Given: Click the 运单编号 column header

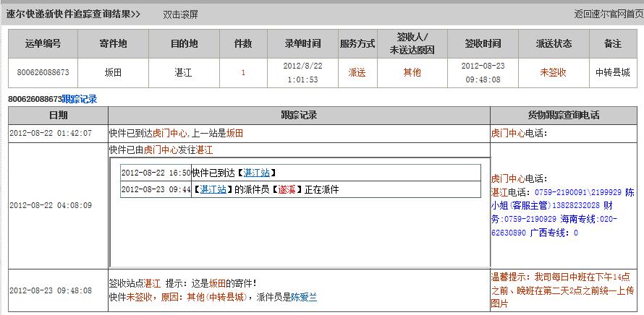Looking at the screenshot, I should (43, 44).
